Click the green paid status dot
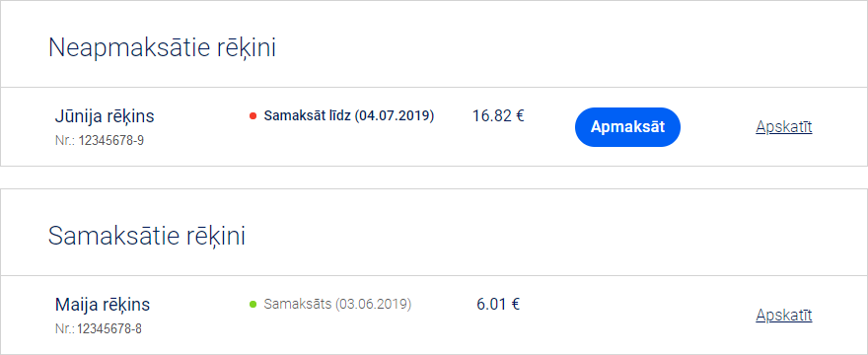The height and width of the screenshot is (355, 868). (253, 304)
